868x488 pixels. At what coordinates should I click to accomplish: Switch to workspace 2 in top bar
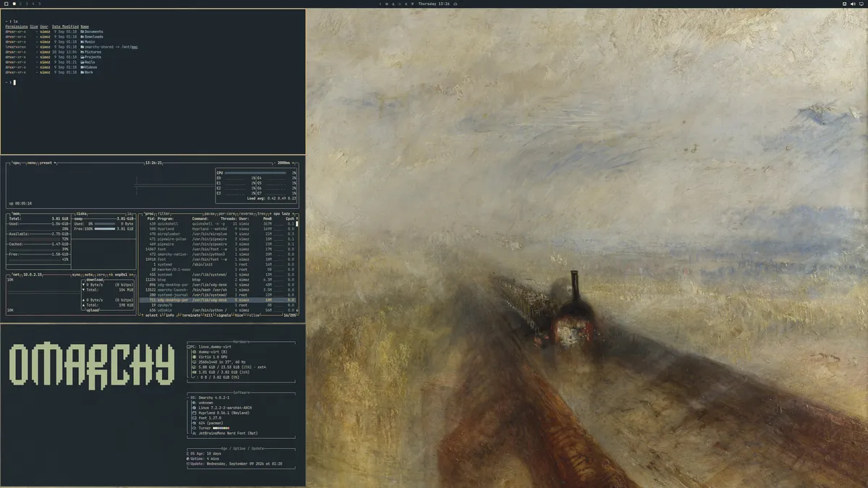coord(20,4)
